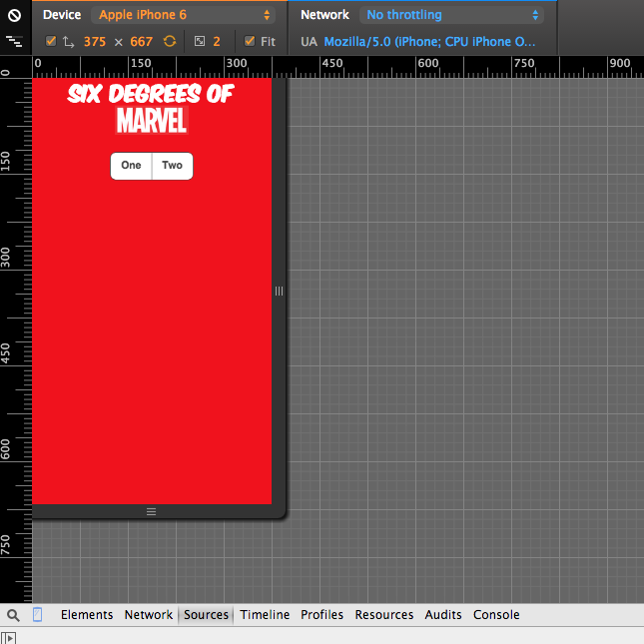Click the device pixel ratio icon
Viewport: 644px width, 644px height.
pyautogui.click(x=200, y=41)
